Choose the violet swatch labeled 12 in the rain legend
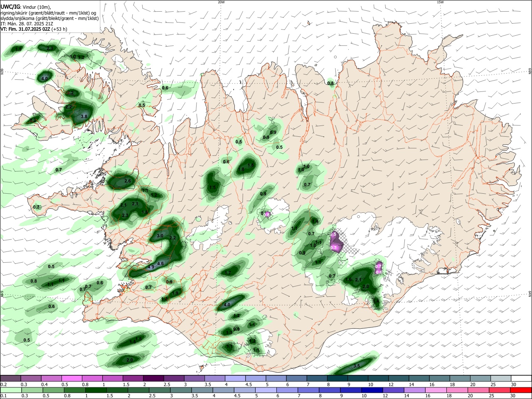The image size is (532, 399). 393,390
